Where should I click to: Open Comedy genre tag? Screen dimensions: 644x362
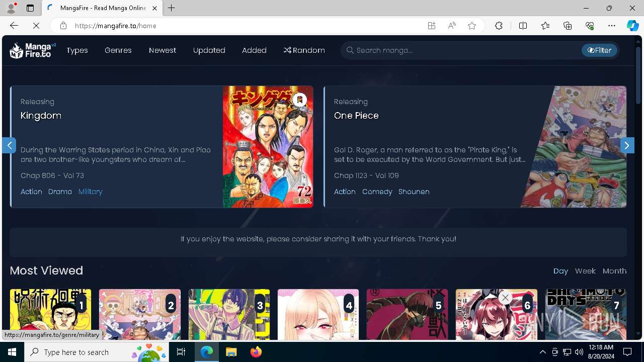click(x=377, y=192)
